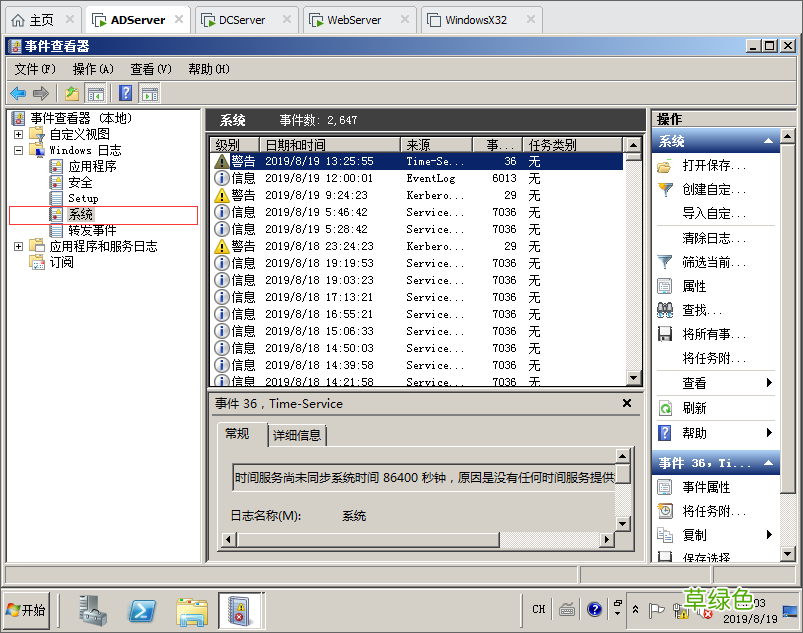Expand the 自定义视图 tree node

click(17, 132)
